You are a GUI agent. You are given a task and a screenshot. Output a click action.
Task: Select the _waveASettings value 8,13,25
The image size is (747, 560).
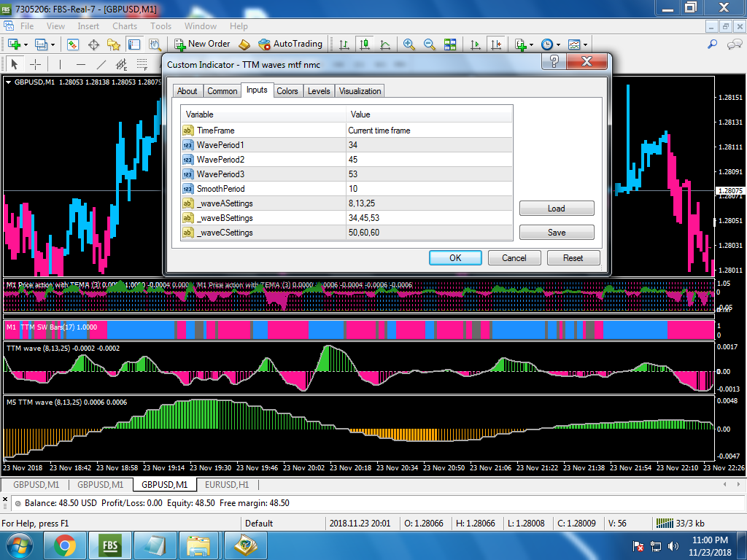coord(429,203)
